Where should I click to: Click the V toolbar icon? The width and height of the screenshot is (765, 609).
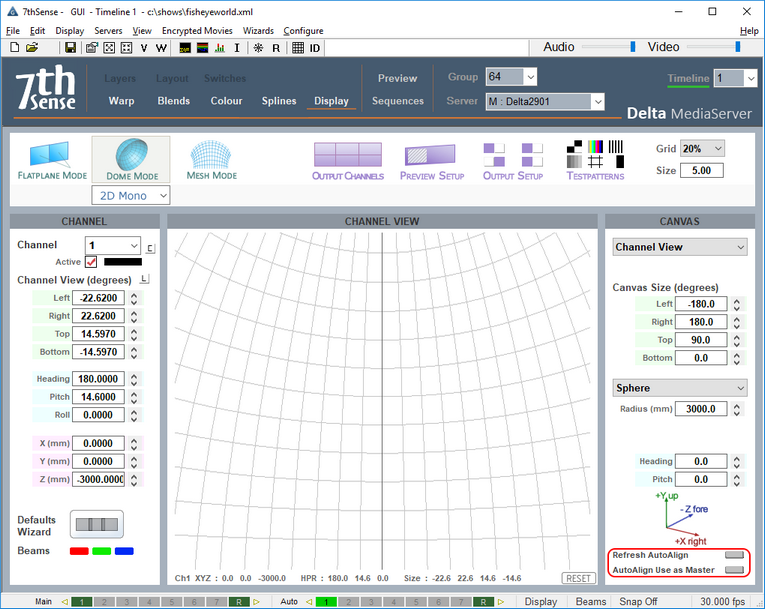[144, 48]
